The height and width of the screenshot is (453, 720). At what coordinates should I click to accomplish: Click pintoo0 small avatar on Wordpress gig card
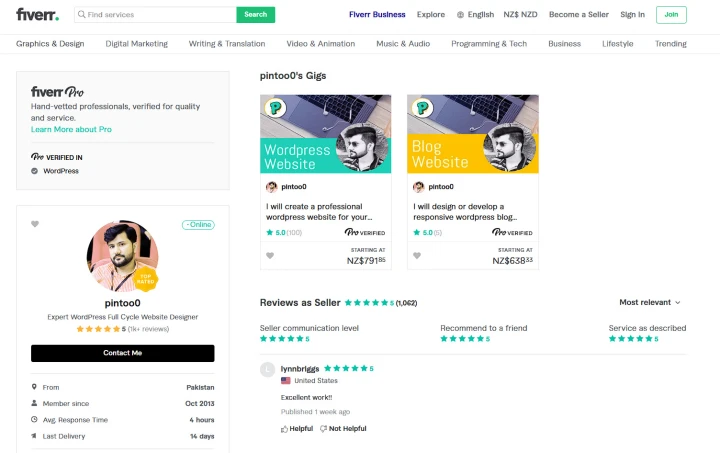271,187
